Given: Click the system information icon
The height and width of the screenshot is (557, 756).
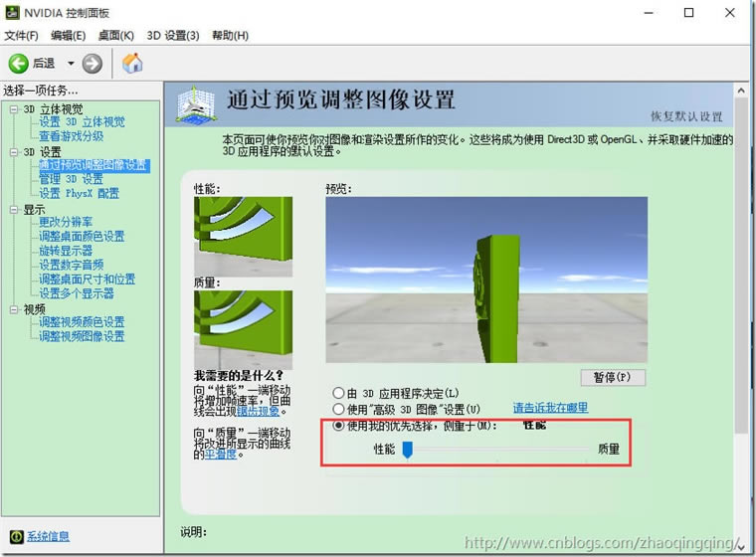Looking at the screenshot, I should [x=16, y=536].
